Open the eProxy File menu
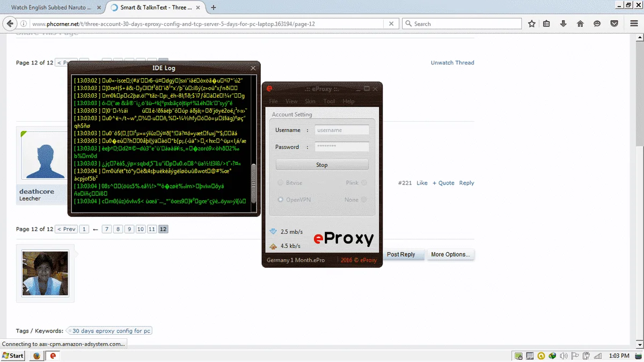This screenshot has height=362, width=644. (274, 101)
